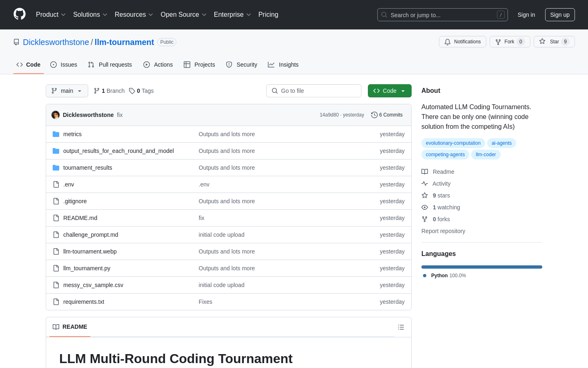Click the branch icon showing 1 Branch

coord(97,91)
